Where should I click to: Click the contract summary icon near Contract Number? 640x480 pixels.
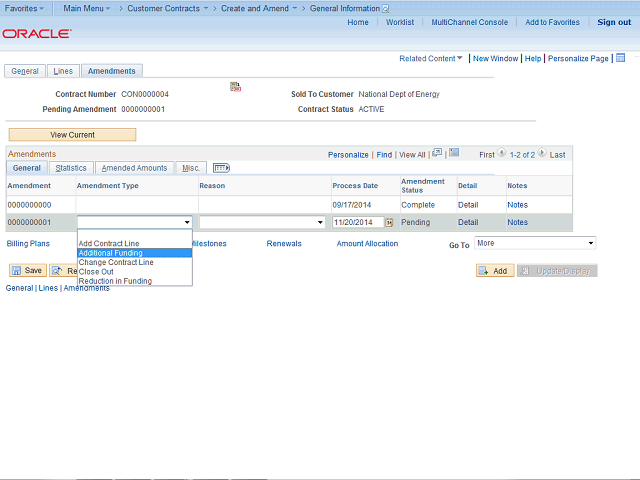click(235, 86)
